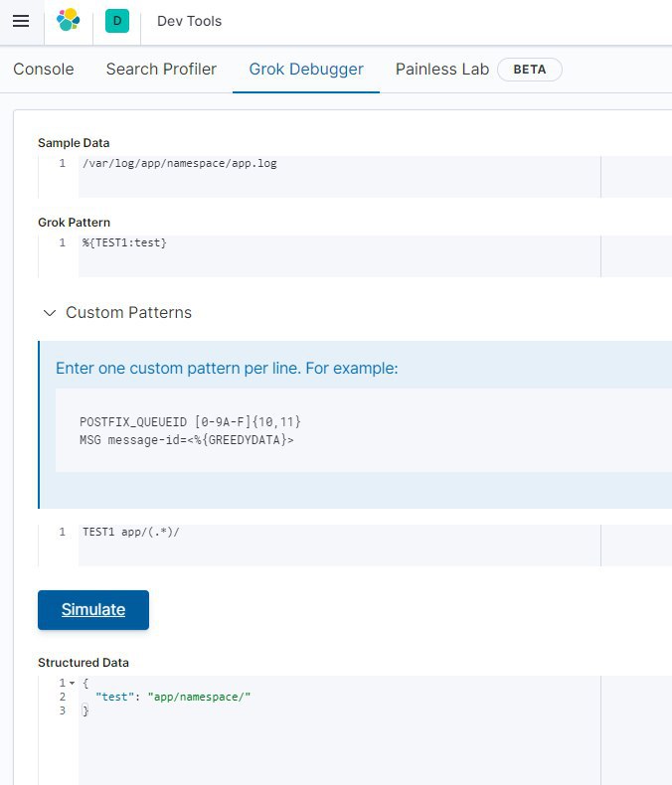Click the POSTFIX_QUEUEID example line
672x785 pixels.
pos(190,421)
